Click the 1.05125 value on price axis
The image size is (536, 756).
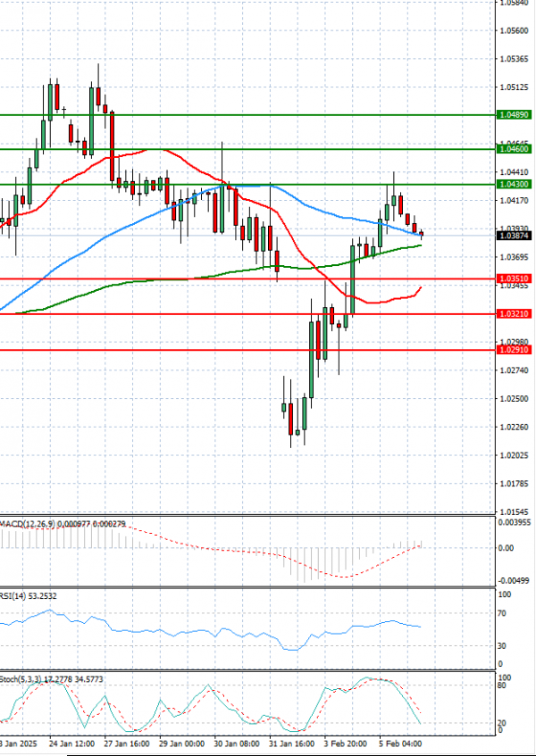tap(515, 87)
